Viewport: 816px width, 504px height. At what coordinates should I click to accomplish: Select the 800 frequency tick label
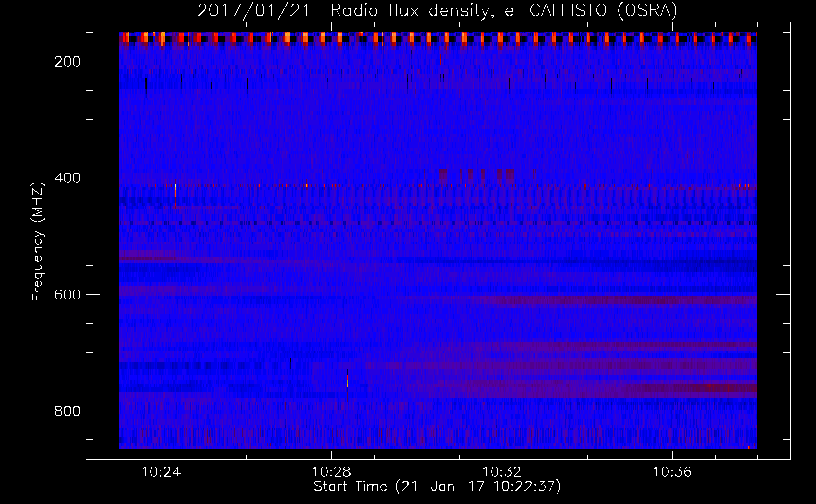pos(67,411)
